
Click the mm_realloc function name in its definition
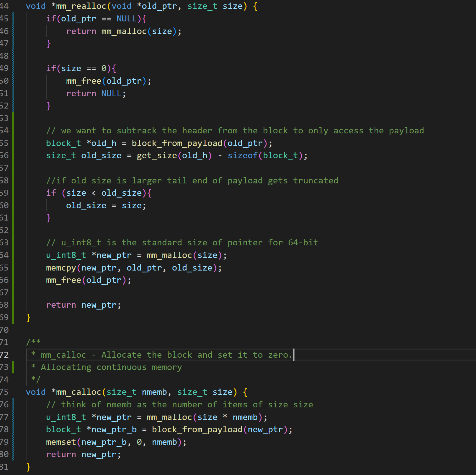(81, 6)
